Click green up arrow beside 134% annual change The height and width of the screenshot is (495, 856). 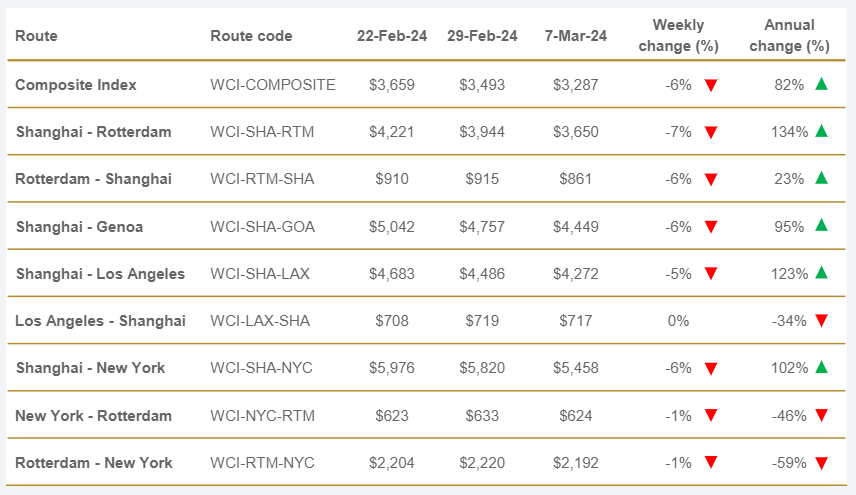pyautogui.click(x=821, y=131)
